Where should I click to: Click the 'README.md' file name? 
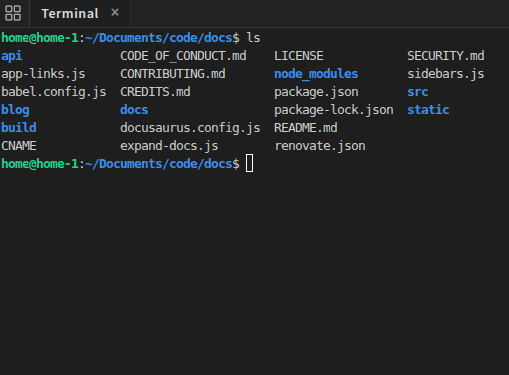(306, 128)
